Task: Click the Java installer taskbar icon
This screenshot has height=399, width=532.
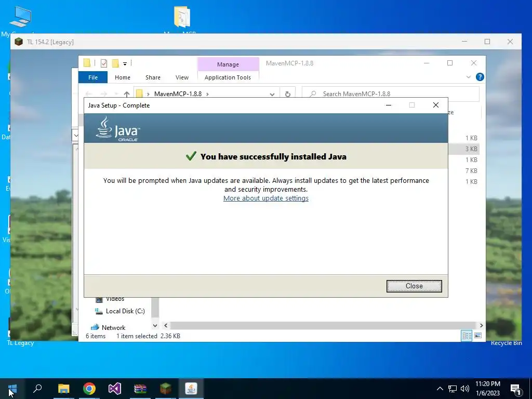Action: click(x=191, y=389)
